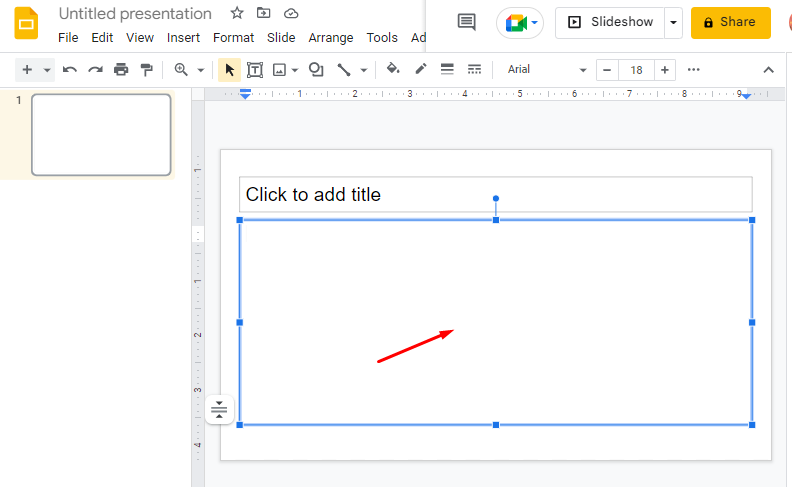This screenshot has width=792, height=487.
Task: Click the right-middle resize handle of body box
Action: [x=752, y=322]
